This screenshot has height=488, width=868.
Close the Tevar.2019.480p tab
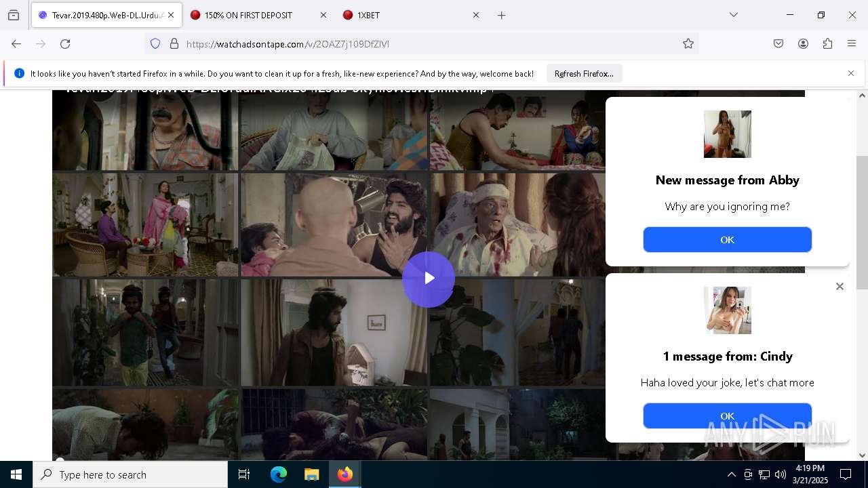171,15
